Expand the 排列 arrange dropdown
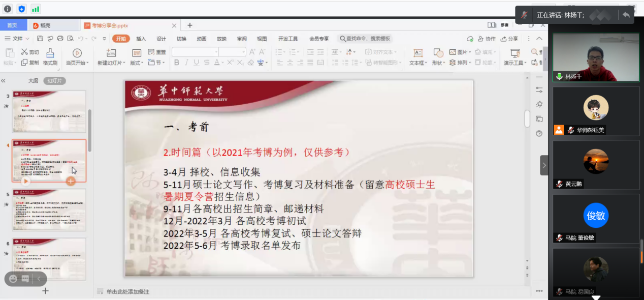The width and height of the screenshot is (644, 300). tap(460, 63)
